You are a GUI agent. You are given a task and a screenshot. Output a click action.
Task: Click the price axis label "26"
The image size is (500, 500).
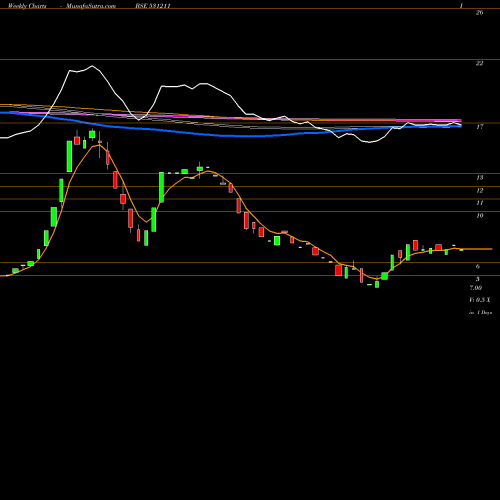tap(479, 13)
